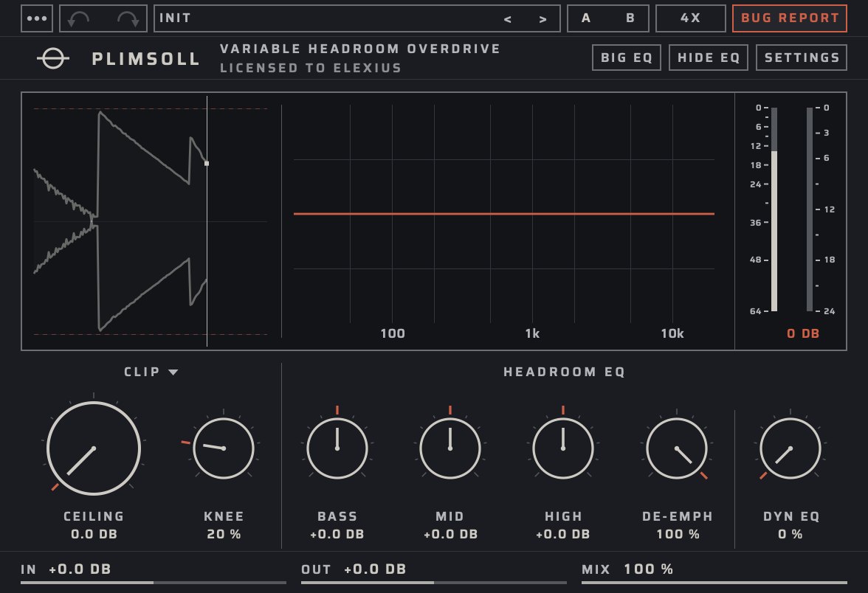Click the High value +0.0 DB
The height and width of the screenshot is (593, 868).
tap(563, 534)
